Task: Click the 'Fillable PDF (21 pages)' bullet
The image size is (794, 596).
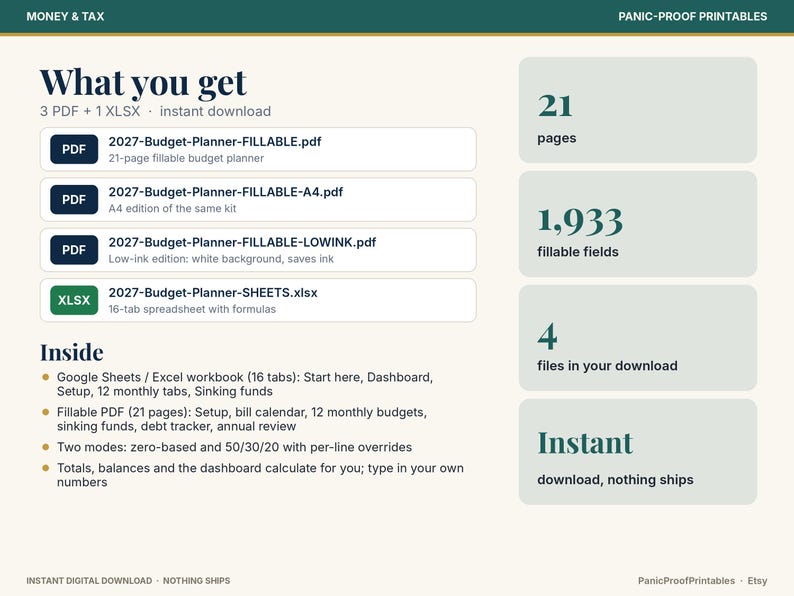Action: click(242, 419)
